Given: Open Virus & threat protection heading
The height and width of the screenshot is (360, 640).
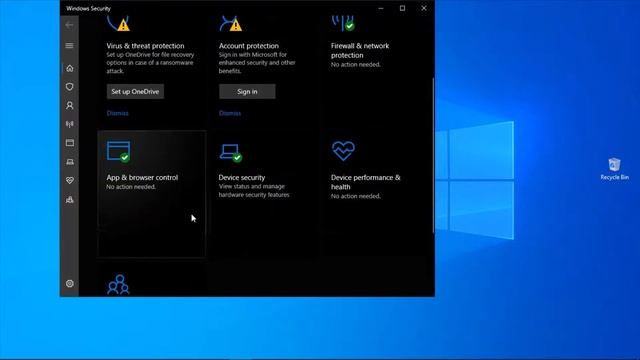Looking at the screenshot, I should (145, 46).
